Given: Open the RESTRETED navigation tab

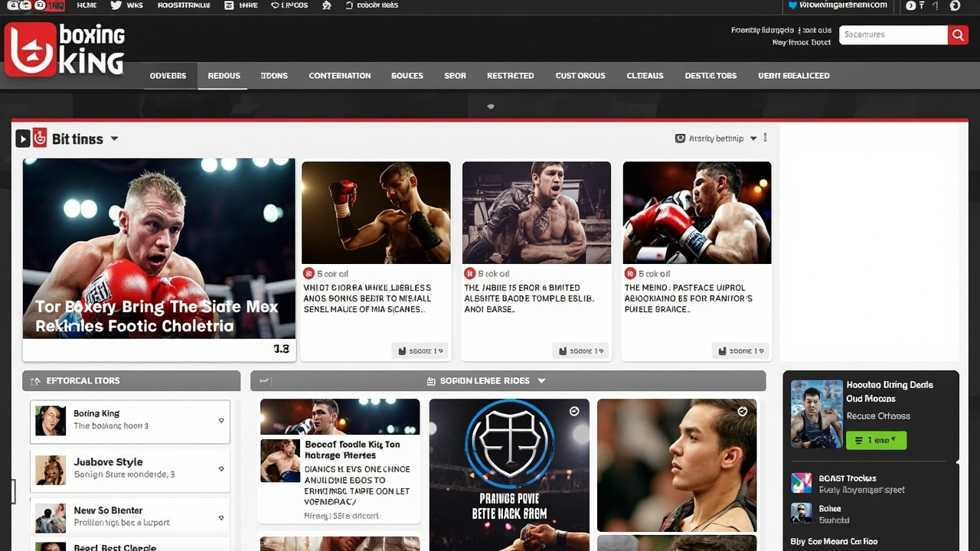Looking at the screenshot, I should 511,76.
